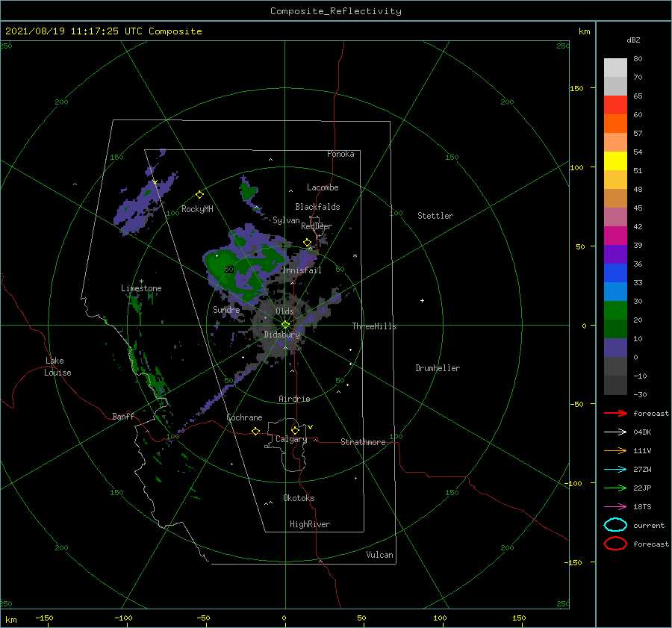
Task: Click the Airdrie label
Action: [x=294, y=399]
